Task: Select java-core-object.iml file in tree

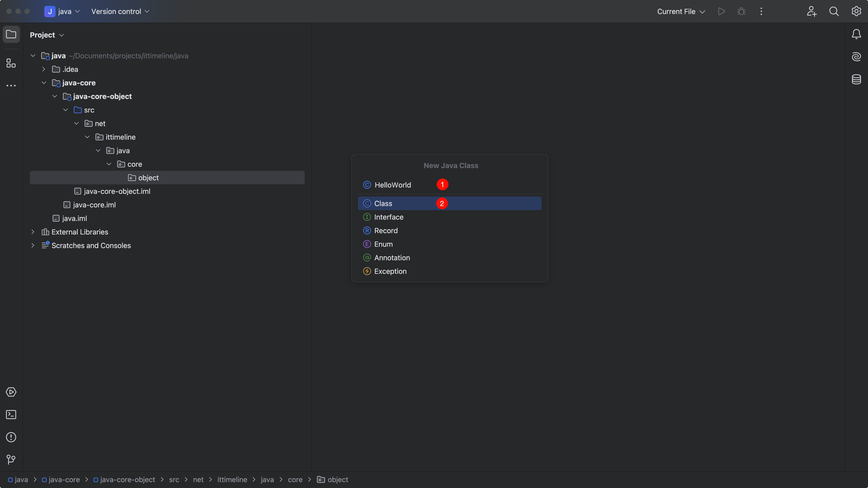Action: (x=117, y=191)
